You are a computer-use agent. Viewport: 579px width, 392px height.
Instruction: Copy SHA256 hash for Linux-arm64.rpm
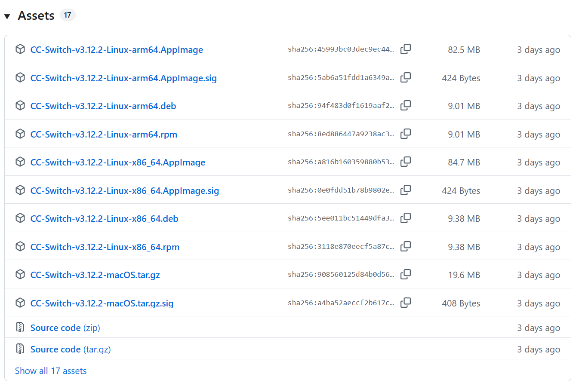[405, 134]
